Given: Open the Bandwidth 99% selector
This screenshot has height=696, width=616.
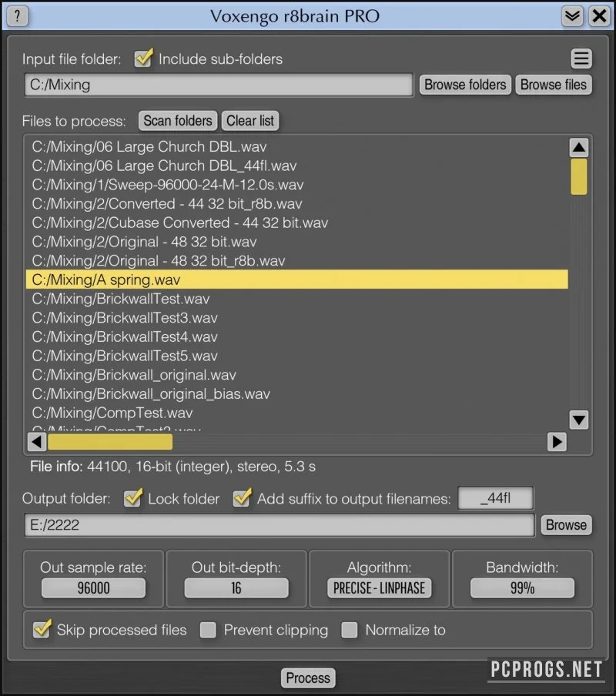Looking at the screenshot, I should click(522, 588).
